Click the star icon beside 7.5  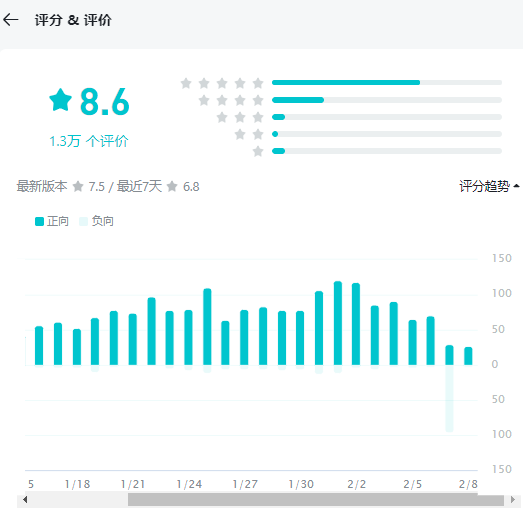pos(78,186)
